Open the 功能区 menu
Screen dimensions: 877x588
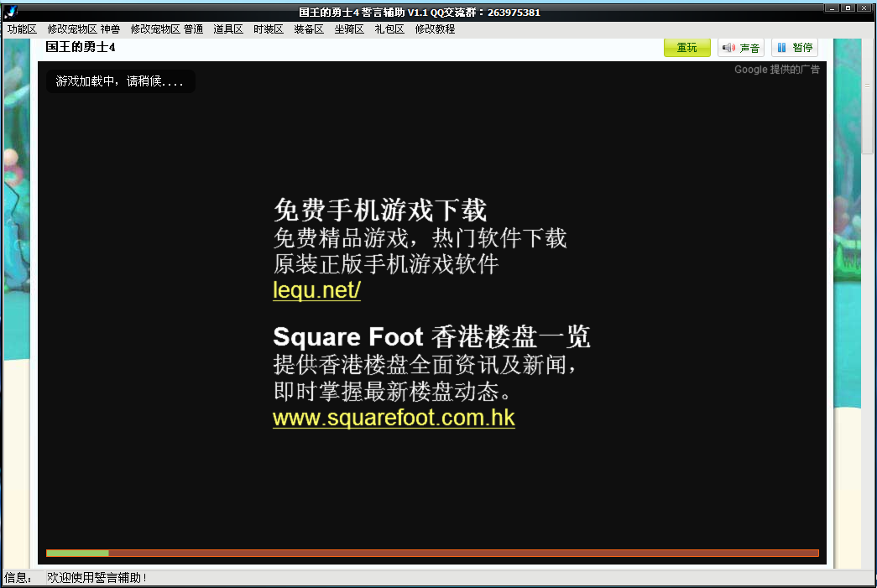tap(22, 29)
